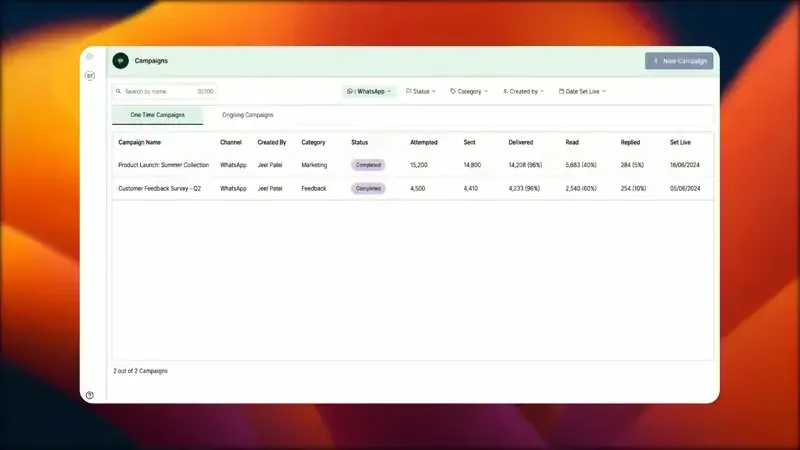This screenshot has width=800, height=450.
Task: Click Completed badge for Product Launch row
Action: (368, 165)
